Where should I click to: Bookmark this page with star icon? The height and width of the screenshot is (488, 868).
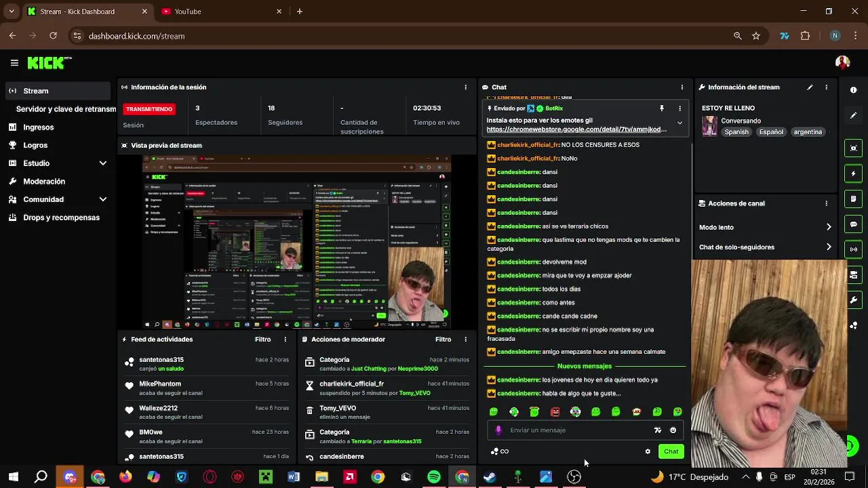pos(756,36)
